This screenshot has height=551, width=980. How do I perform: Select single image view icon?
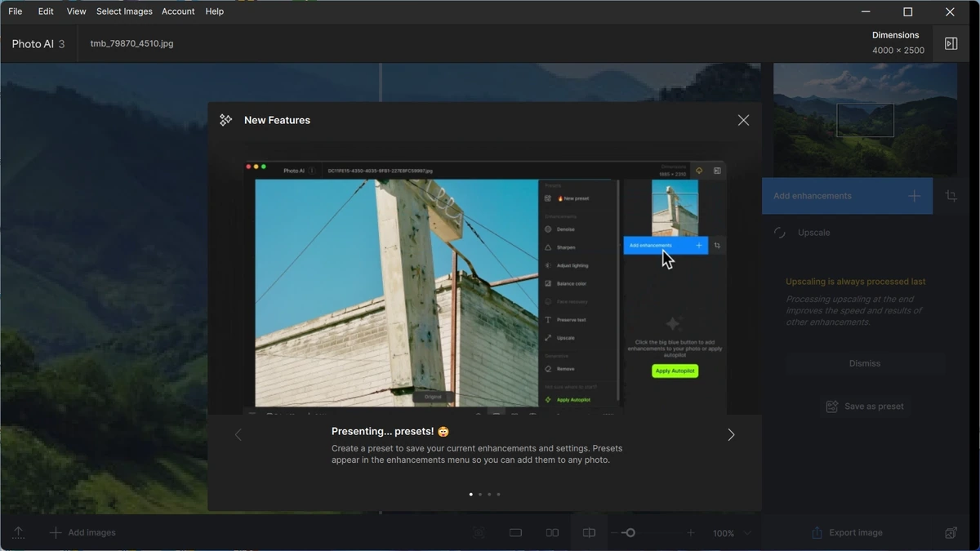[515, 533]
